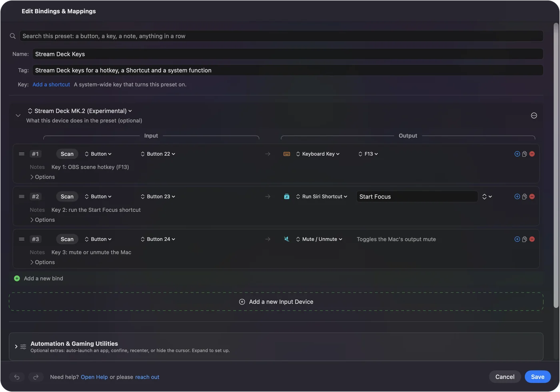Open shortcut picker beside Start Focus field
The width and height of the screenshot is (560, 392).
[487, 197]
